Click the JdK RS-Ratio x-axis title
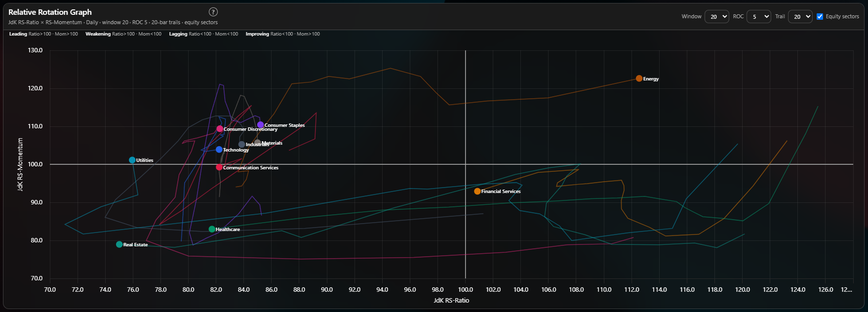The image size is (868, 312). [x=451, y=300]
